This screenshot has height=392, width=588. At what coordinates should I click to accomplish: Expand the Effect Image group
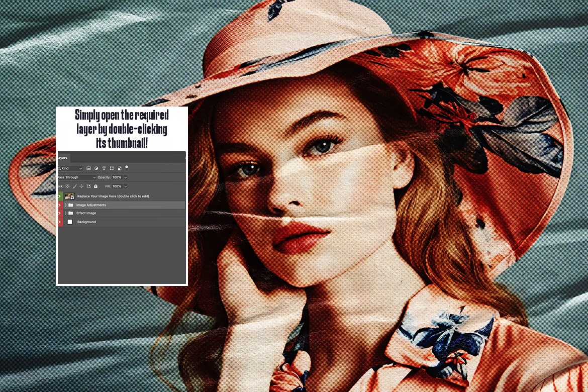tap(65, 213)
